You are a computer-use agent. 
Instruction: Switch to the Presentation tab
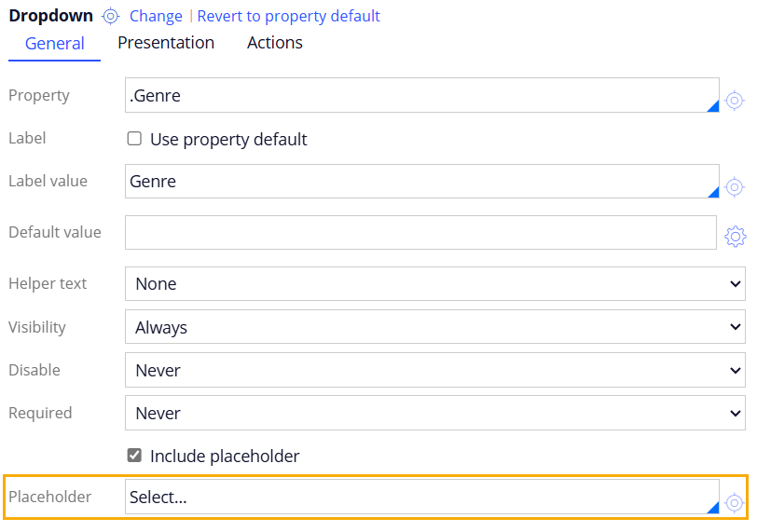tap(166, 43)
